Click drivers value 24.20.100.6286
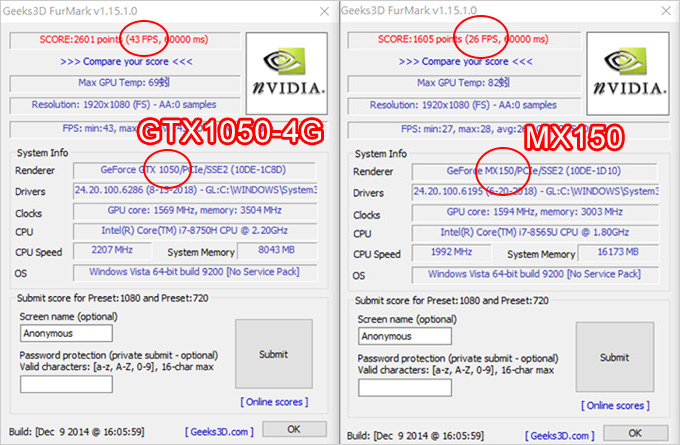This screenshot has height=445, width=680. [195, 190]
